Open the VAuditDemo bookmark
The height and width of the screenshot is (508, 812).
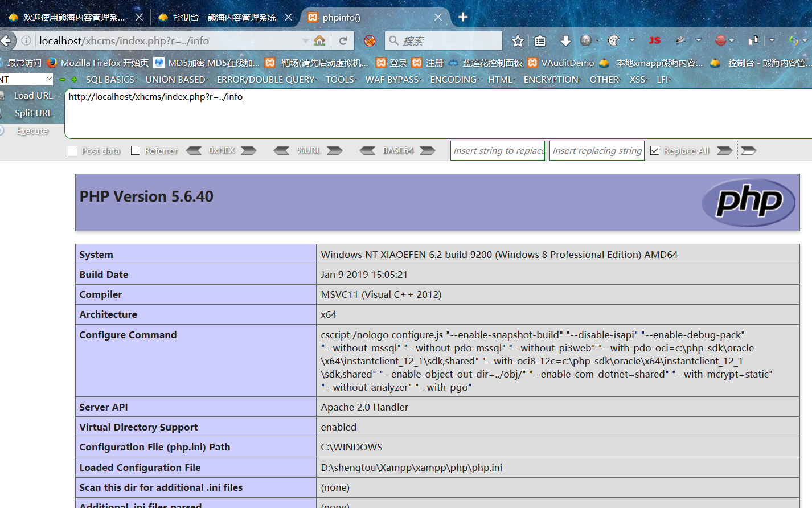tap(561, 63)
